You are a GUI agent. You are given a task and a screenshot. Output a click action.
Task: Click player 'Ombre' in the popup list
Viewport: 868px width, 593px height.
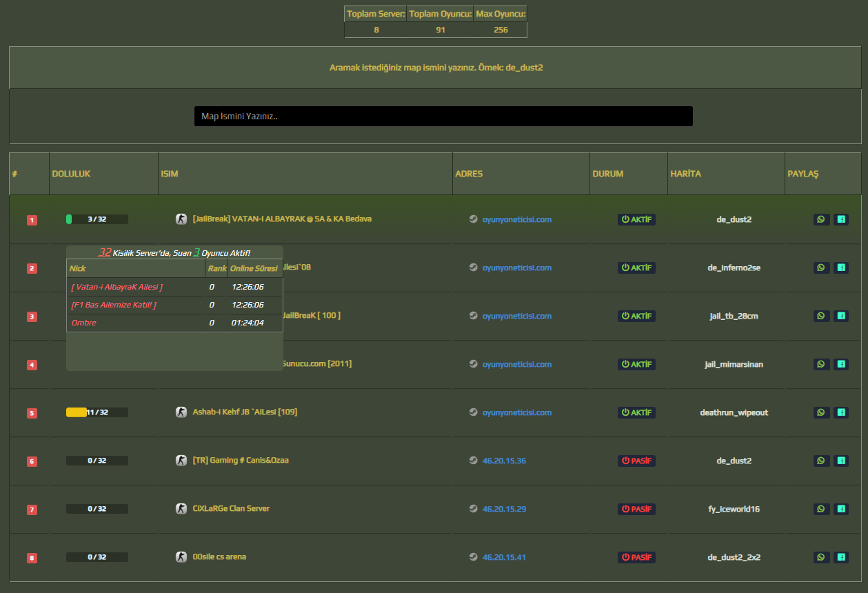coord(83,323)
